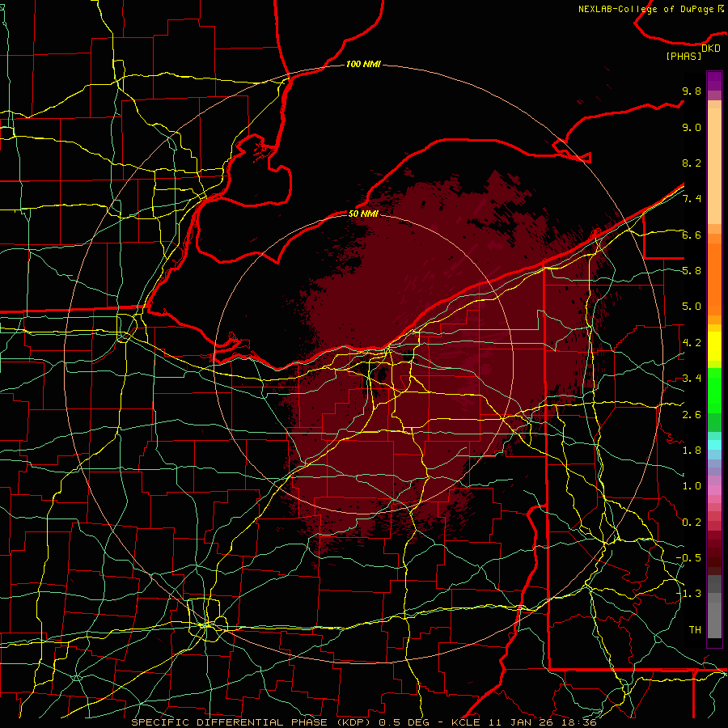The height and width of the screenshot is (728, 728).
Task: Click the cyan segment of the color bar
Action: [714, 445]
